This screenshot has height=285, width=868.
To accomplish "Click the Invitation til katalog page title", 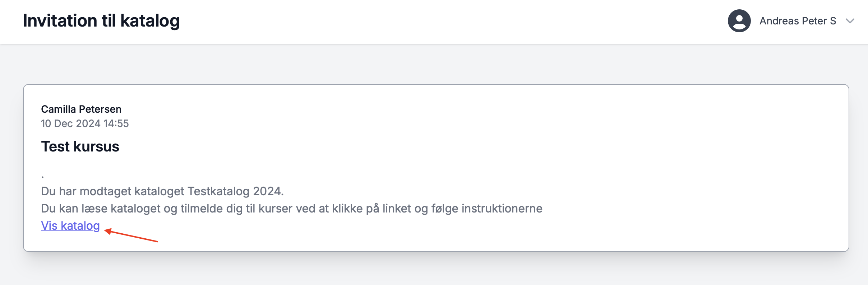I will pyautogui.click(x=101, y=21).
